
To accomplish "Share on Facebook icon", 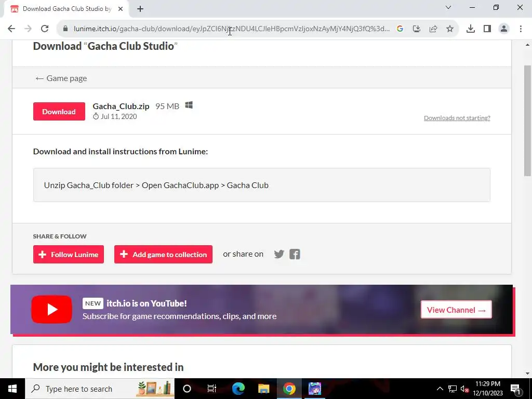I will 295,254.
